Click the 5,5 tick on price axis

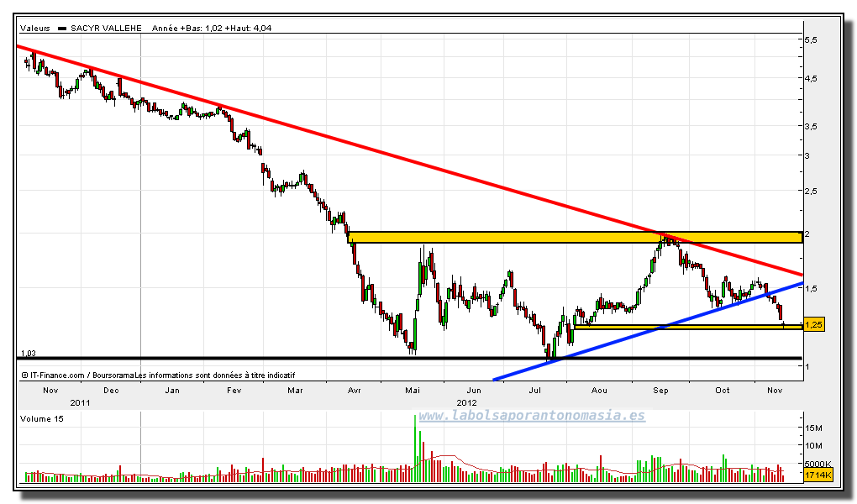pyautogui.click(x=812, y=40)
